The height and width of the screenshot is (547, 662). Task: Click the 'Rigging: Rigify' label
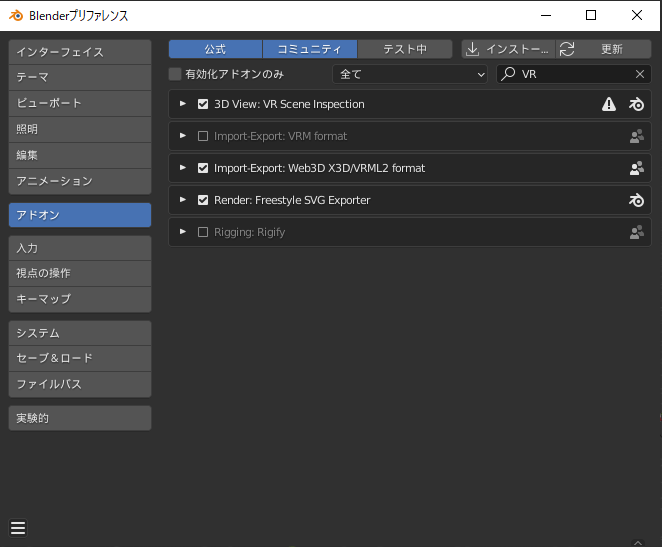(250, 232)
